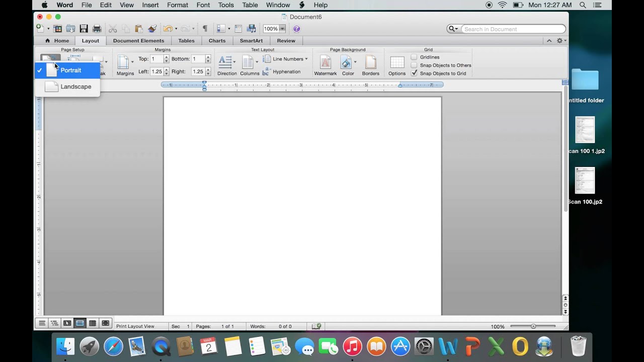
Task: Switch to Outline view icon
Action: 54,323
